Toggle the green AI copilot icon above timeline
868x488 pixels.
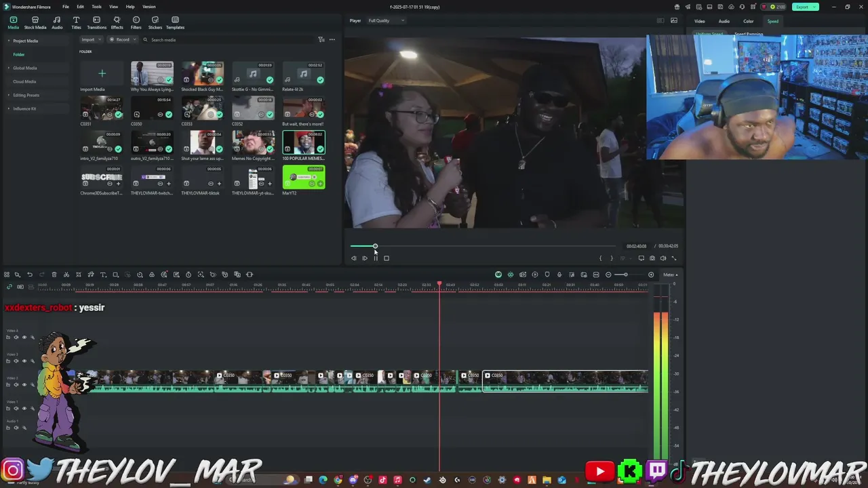(498, 274)
